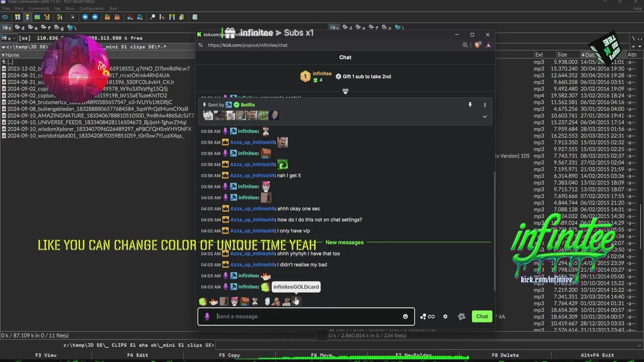
Task: Select drive f button in left panel
Action: coord(46,28)
